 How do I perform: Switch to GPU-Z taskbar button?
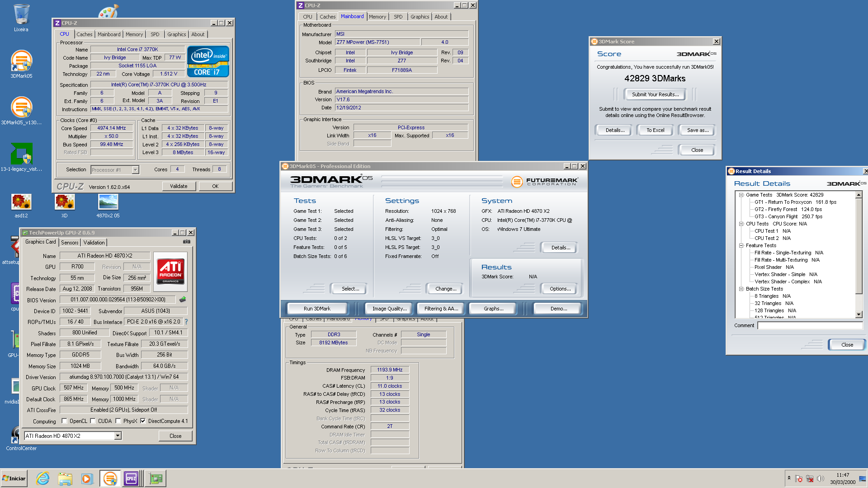[x=156, y=479]
